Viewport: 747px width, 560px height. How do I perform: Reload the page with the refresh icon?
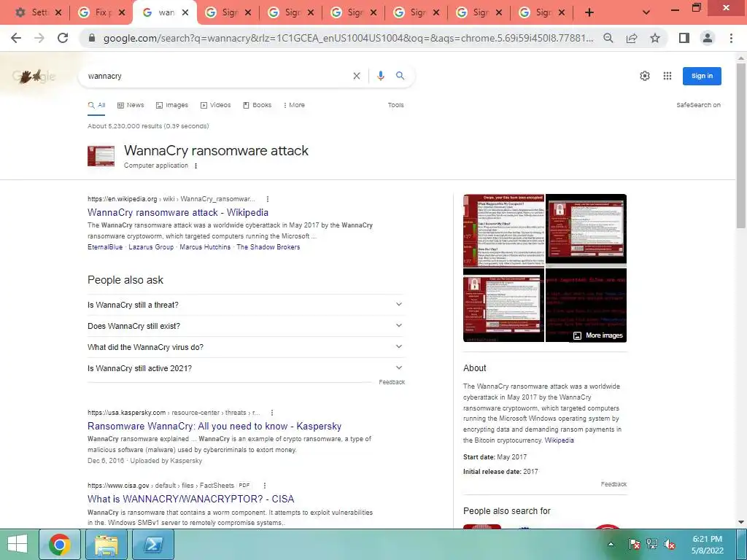point(63,38)
